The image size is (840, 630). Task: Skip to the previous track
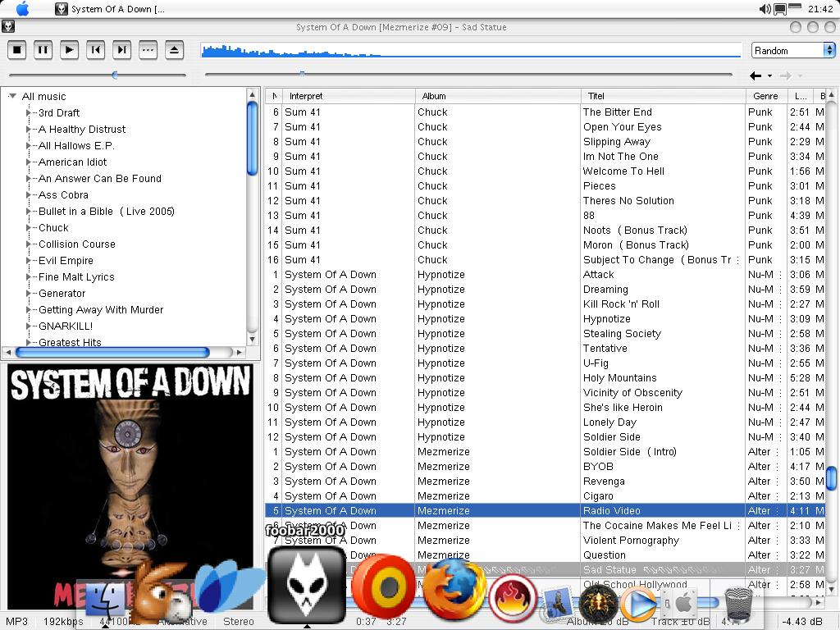pyautogui.click(x=96, y=50)
